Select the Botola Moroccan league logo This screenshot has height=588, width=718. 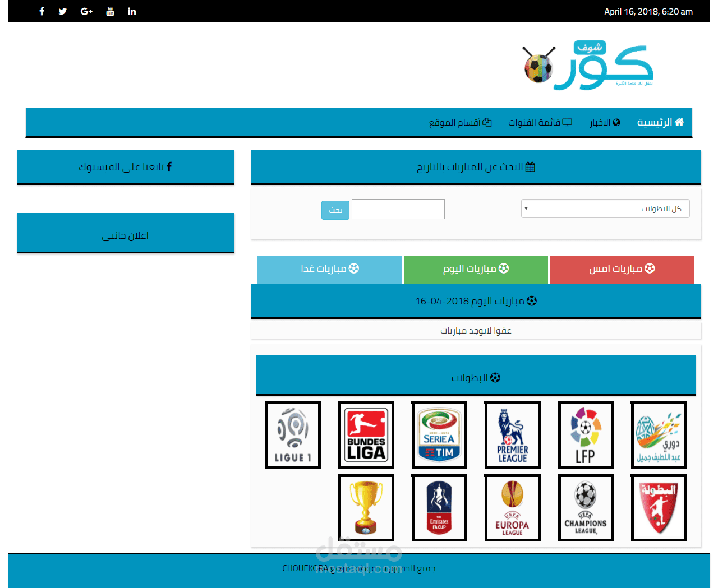point(659,508)
